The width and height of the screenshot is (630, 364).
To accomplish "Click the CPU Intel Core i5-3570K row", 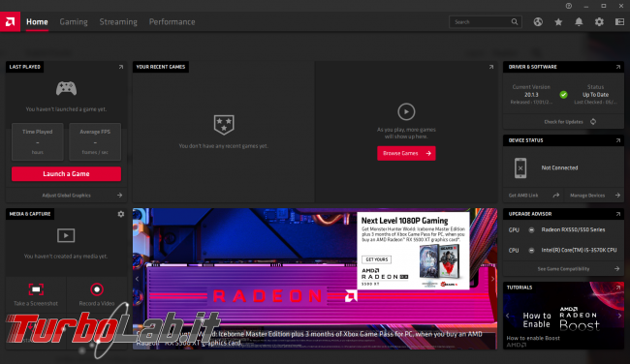I will 563,250.
